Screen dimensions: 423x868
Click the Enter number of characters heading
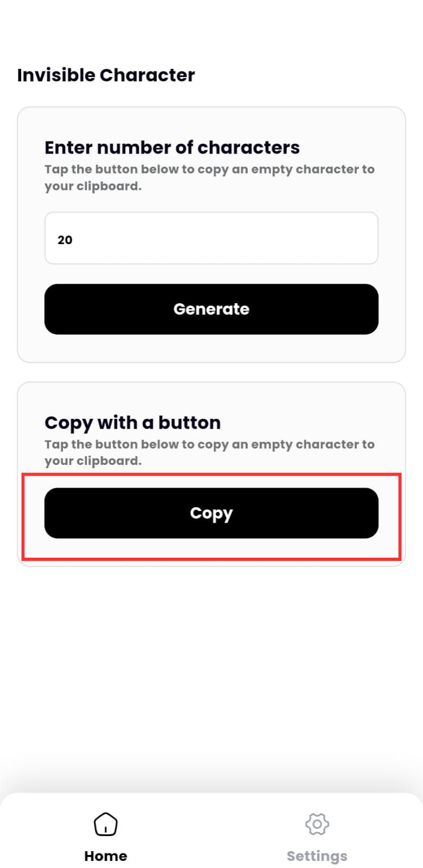pos(172,148)
